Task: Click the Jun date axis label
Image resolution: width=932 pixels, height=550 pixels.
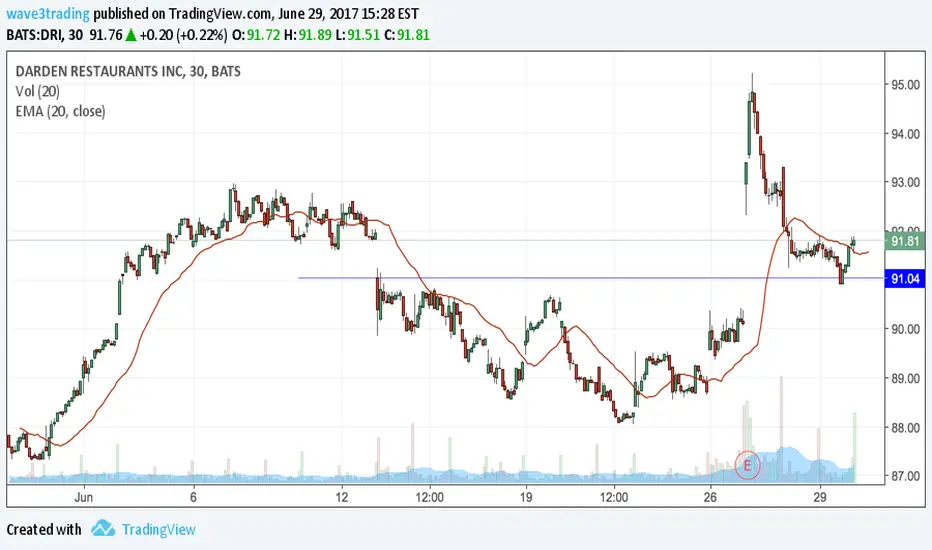Action: tap(83, 497)
